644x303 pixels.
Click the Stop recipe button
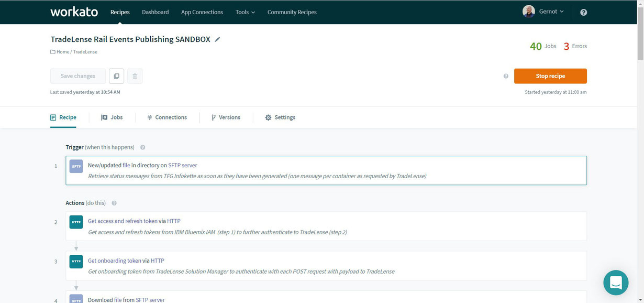pyautogui.click(x=550, y=76)
